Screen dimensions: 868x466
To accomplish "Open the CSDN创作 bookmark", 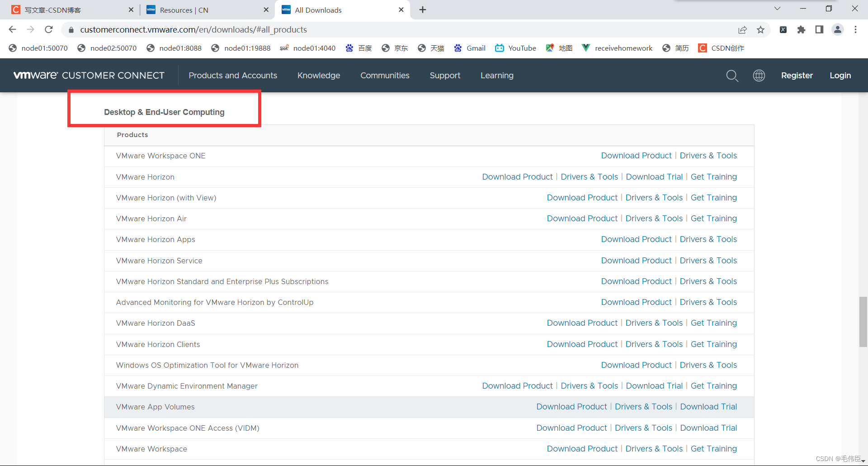I will click(721, 48).
